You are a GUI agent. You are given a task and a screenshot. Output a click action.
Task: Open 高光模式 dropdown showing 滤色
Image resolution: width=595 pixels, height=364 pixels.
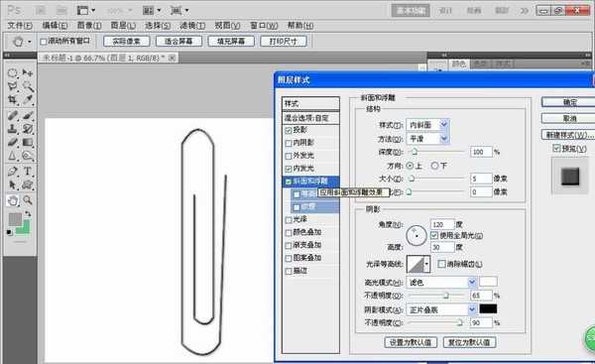coord(441,282)
